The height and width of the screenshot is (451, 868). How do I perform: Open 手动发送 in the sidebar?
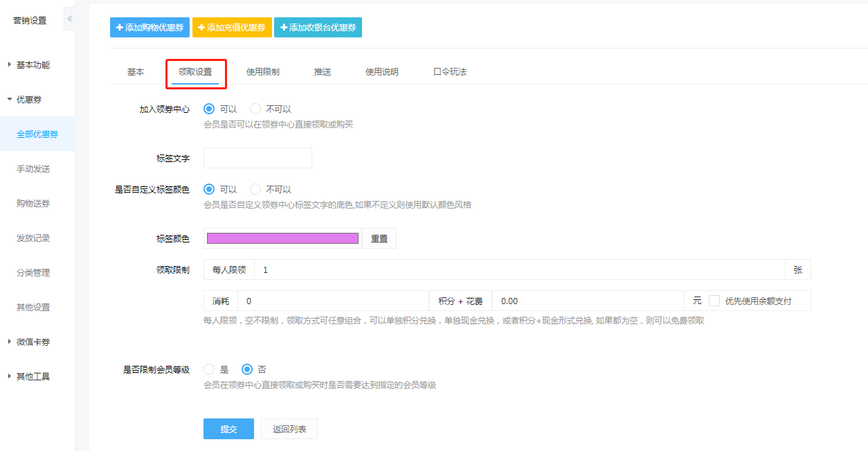tap(33, 168)
